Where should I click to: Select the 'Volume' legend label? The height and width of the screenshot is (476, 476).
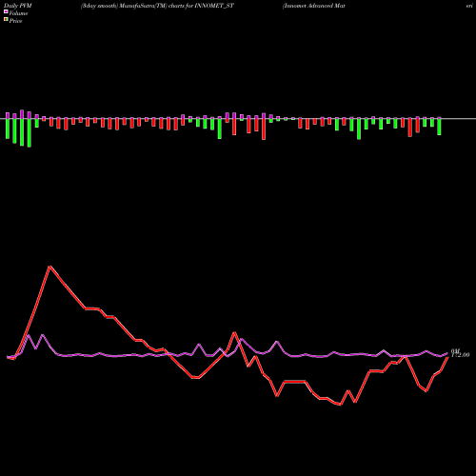click(x=18, y=13)
